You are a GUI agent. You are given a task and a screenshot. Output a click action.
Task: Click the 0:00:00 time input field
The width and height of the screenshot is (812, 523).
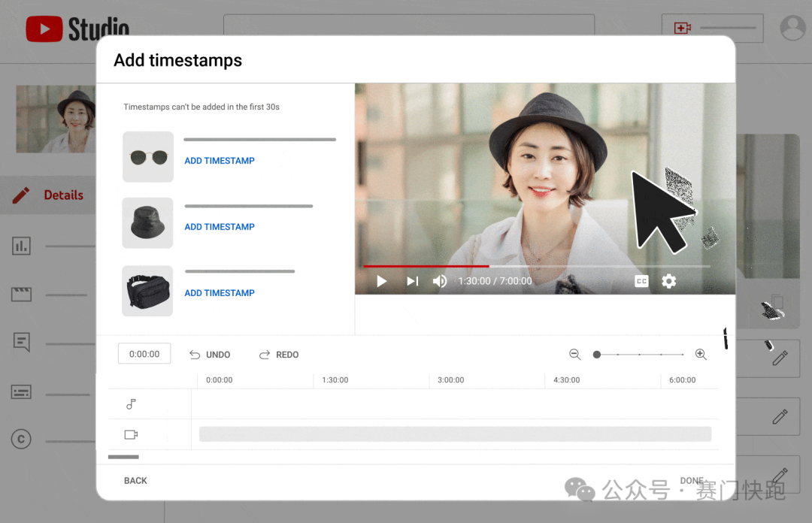point(144,354)
